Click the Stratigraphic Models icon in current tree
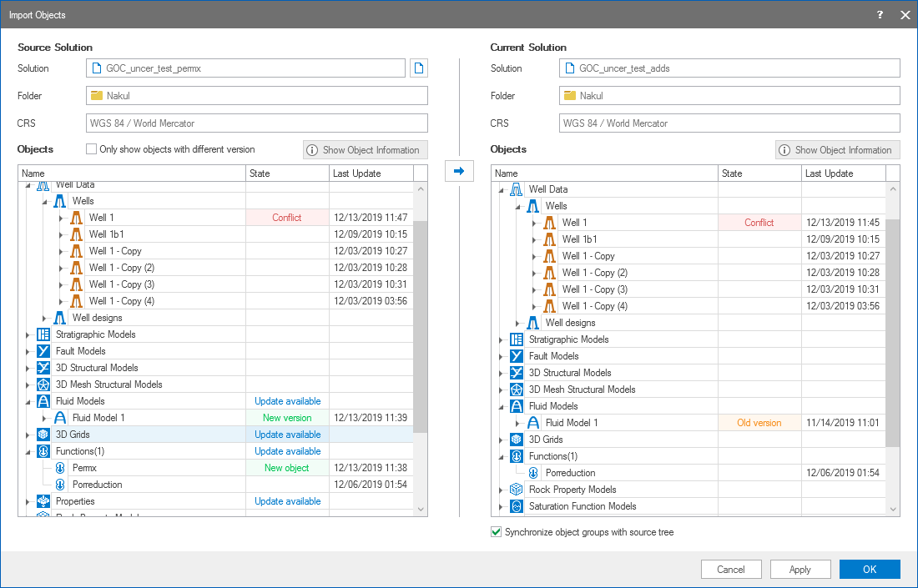 pos(517,339)
